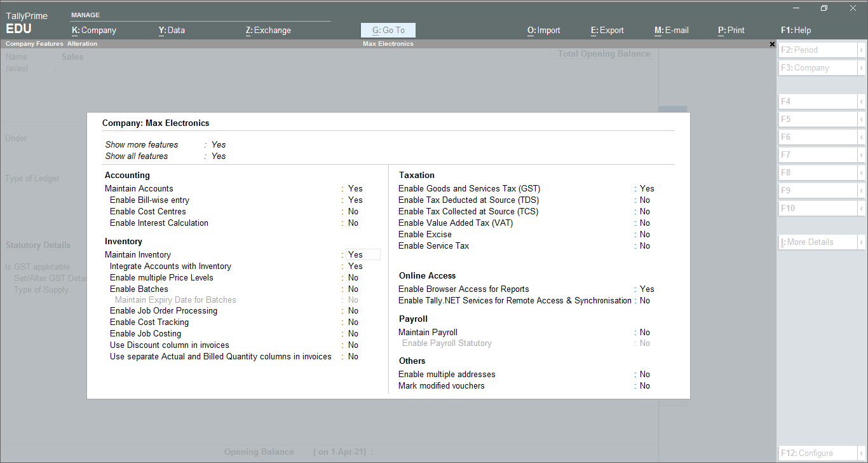This screenshot has height=463, width=868.
Task: Expand the arrow next to F2: Period
Action: tap(862, 50)
